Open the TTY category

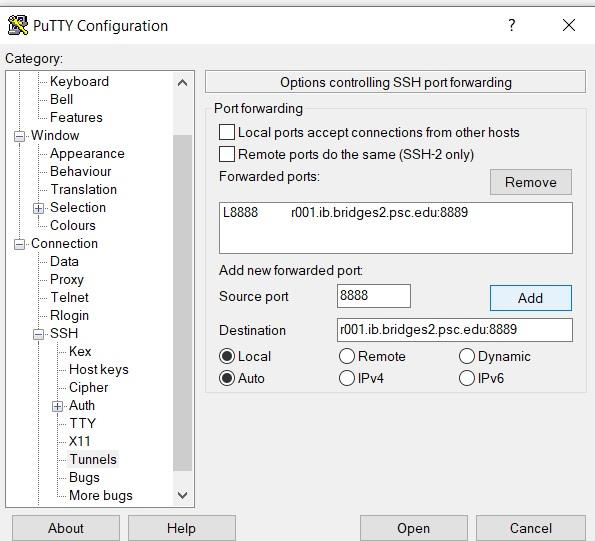pos(82,423)
